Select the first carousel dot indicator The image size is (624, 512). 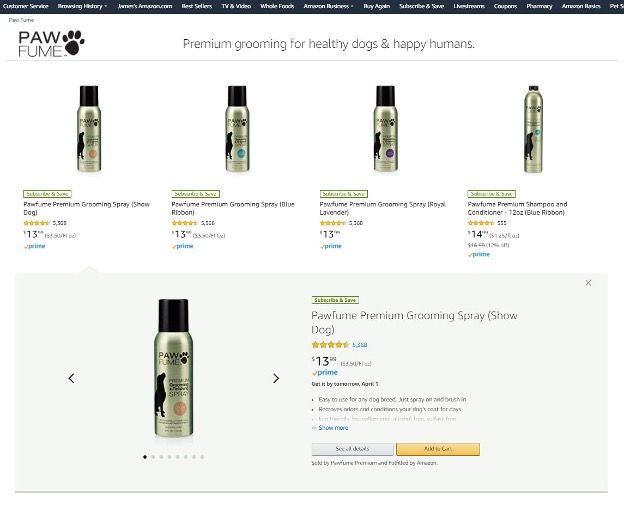(145, 457)
